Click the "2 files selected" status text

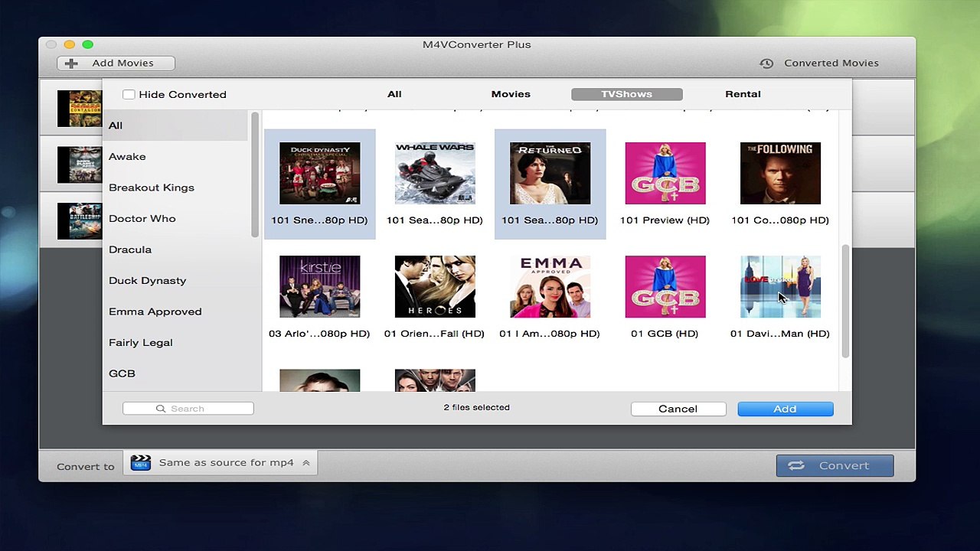(x=476, y=407)
